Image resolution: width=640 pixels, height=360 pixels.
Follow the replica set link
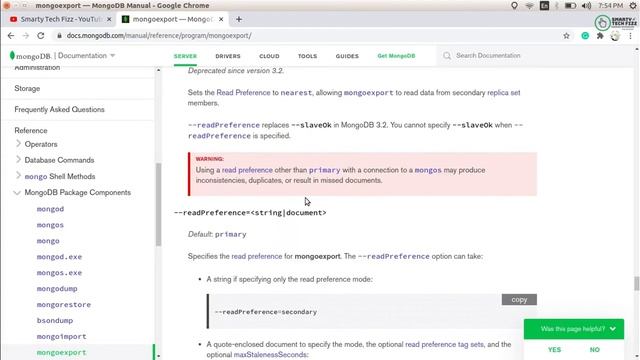(504, 93)
